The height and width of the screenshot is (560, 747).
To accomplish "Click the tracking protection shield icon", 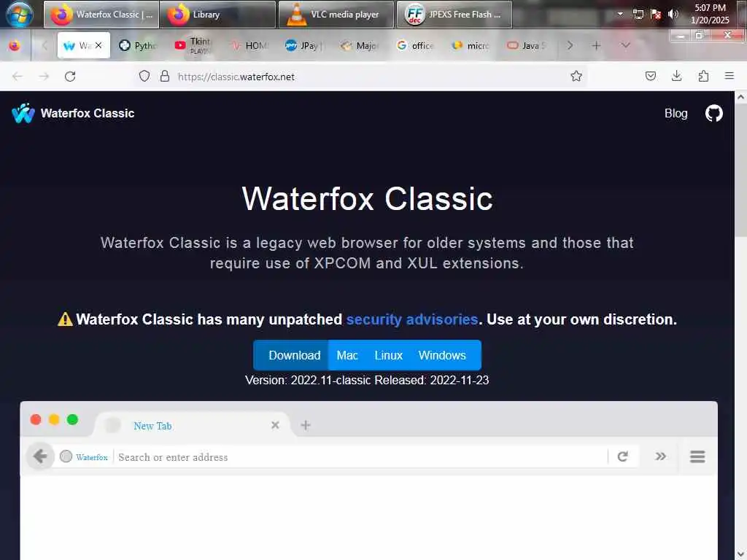I will pyautogui.click(x=144, y=76).
